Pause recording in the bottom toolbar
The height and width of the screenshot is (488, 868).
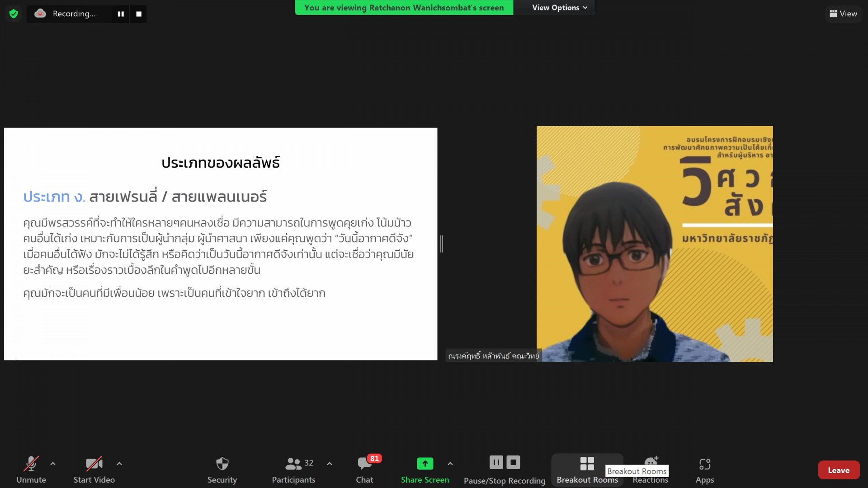tap(496, 462)
